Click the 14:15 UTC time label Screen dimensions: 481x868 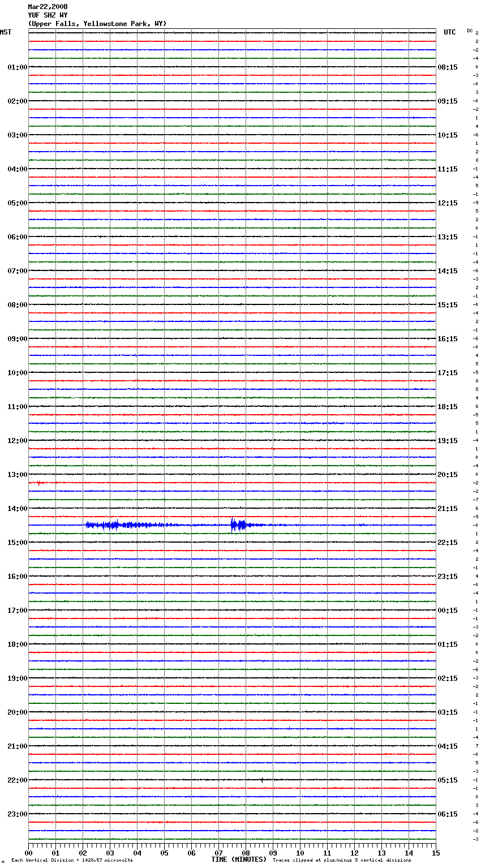(x=448, y=271)
